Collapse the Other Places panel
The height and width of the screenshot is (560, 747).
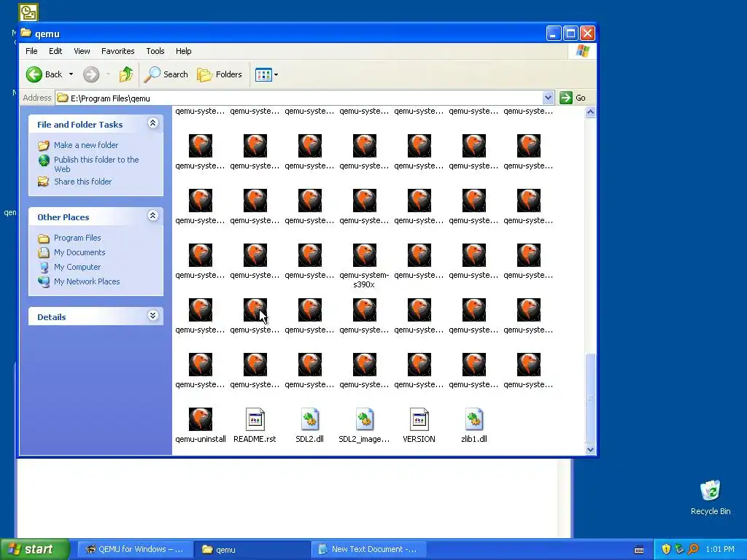click(152, 216)
